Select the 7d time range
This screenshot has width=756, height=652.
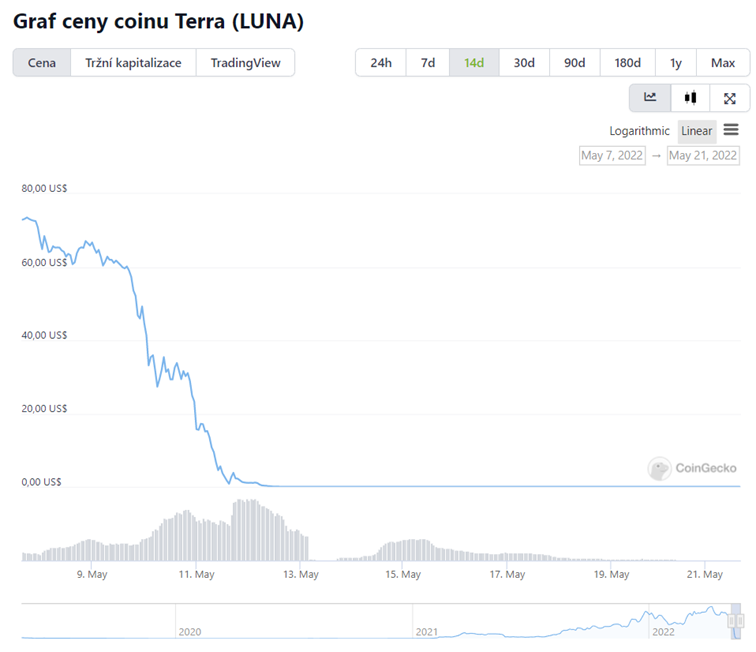click(428, 63)
